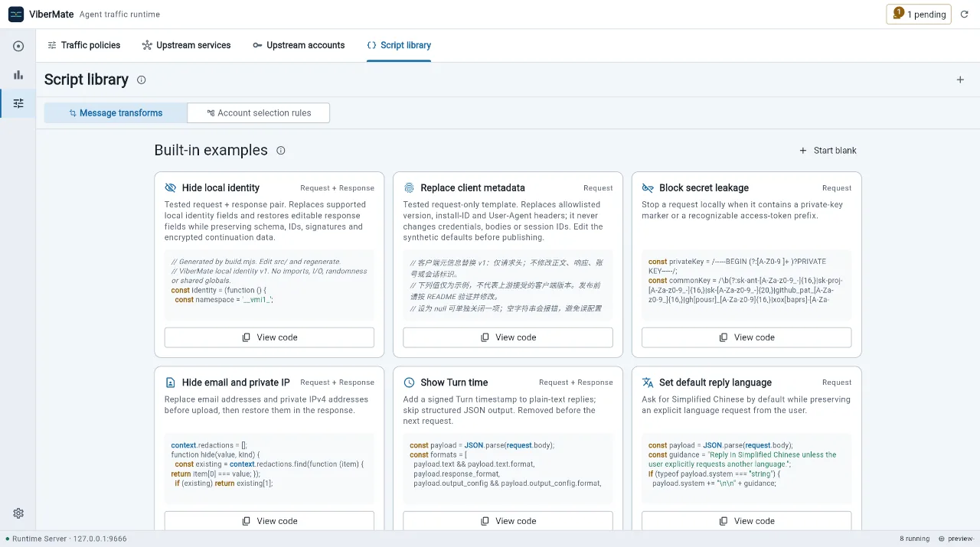Screen dimensions: 980x547
Task: Click the Hide local identity code preview
Action: [269, 284]
